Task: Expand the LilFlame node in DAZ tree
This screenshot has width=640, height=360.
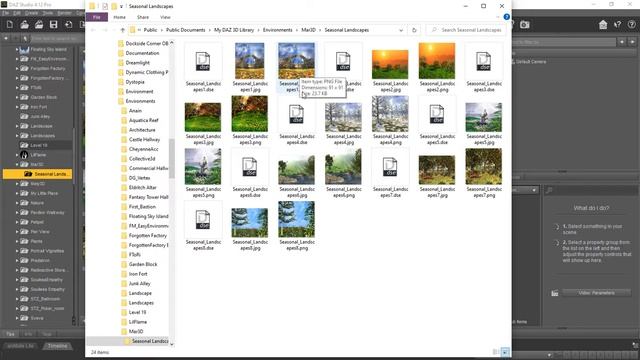Action: (x=17, y=155)
